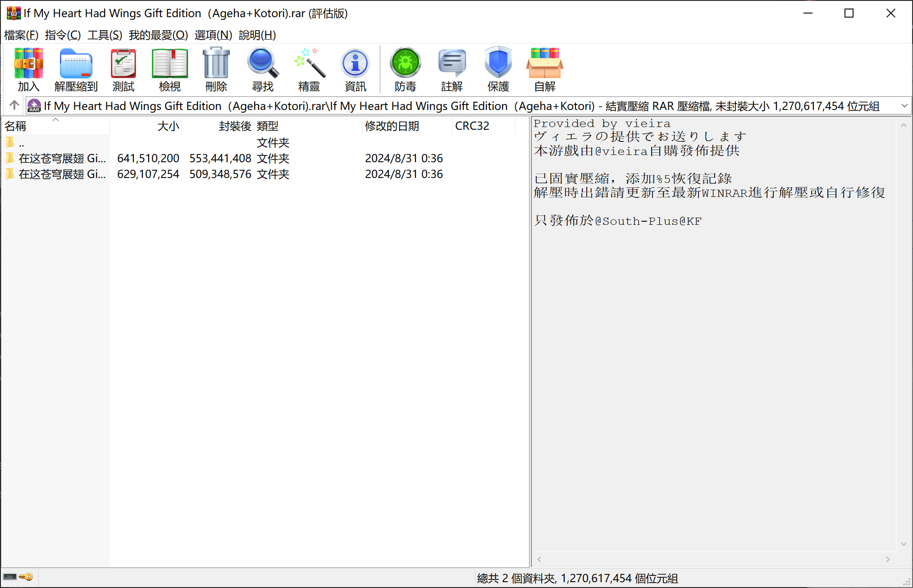Sort by 修改的日期 column header
913x588 pixels.
click(392, 126)
